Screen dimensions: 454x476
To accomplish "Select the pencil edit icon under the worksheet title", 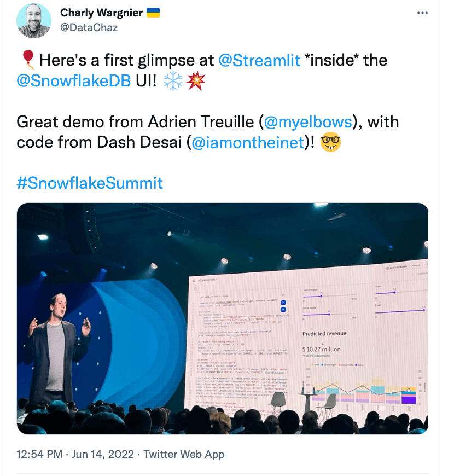I will pyautogui.click(x=195, y=287).
